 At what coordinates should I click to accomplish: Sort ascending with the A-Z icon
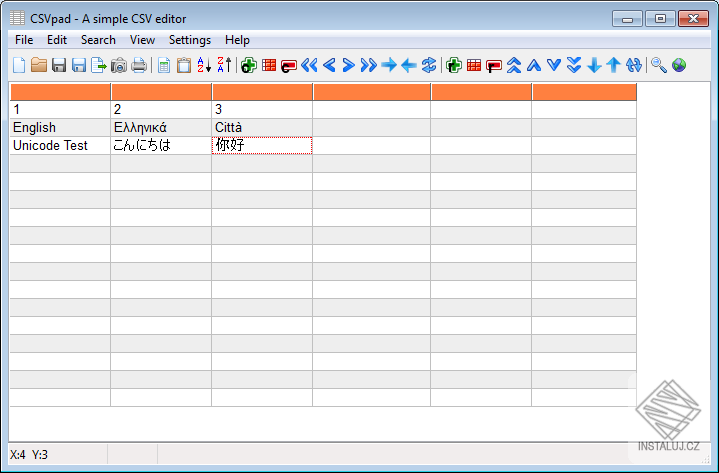pyautogui.click(x=204, y=65)
